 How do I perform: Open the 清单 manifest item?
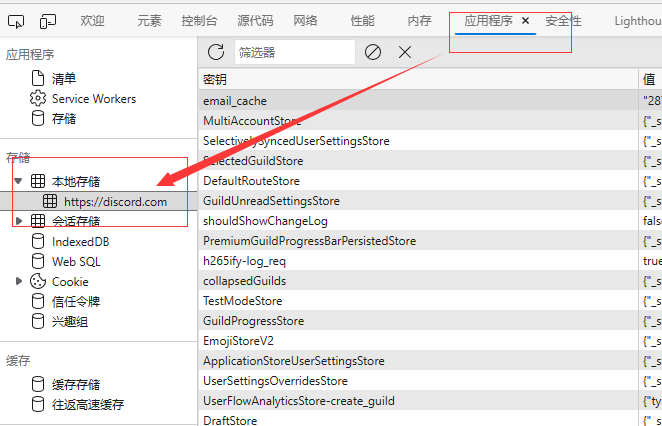pos(63,78)
